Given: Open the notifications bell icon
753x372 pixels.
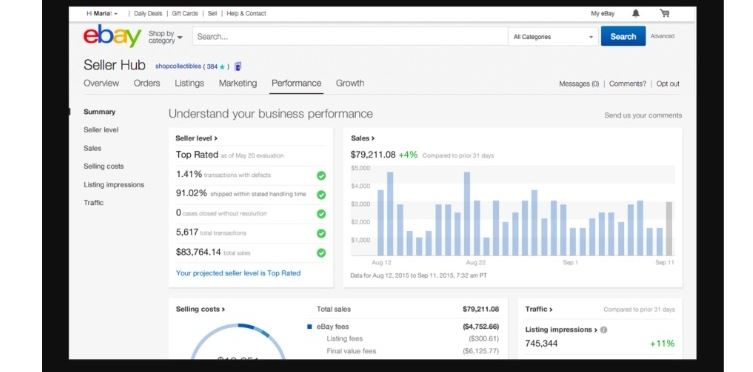Looking at the screenshot, I should (635, 13).
